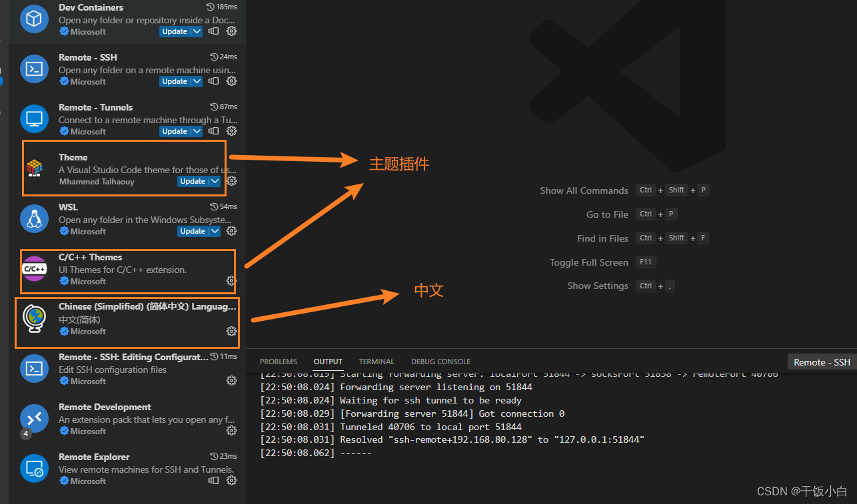Select the Remote Development extension title
857x504 pixels.
105,407
